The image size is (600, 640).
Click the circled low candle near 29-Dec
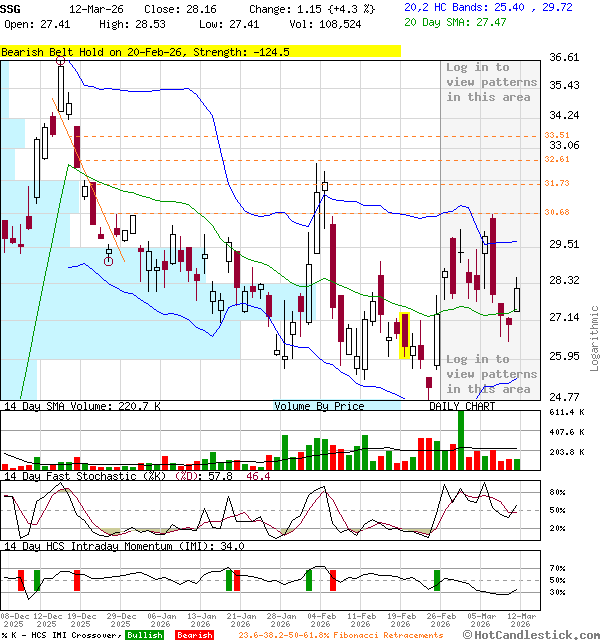point(109,260)
